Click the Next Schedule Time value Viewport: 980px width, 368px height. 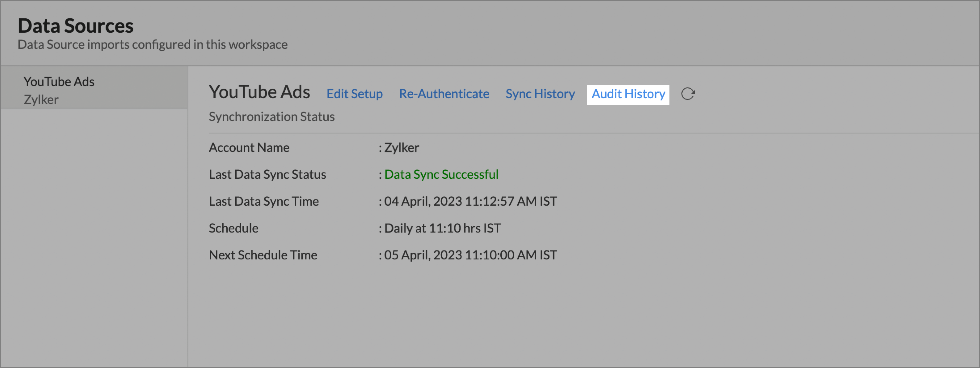tap(470, 255)
